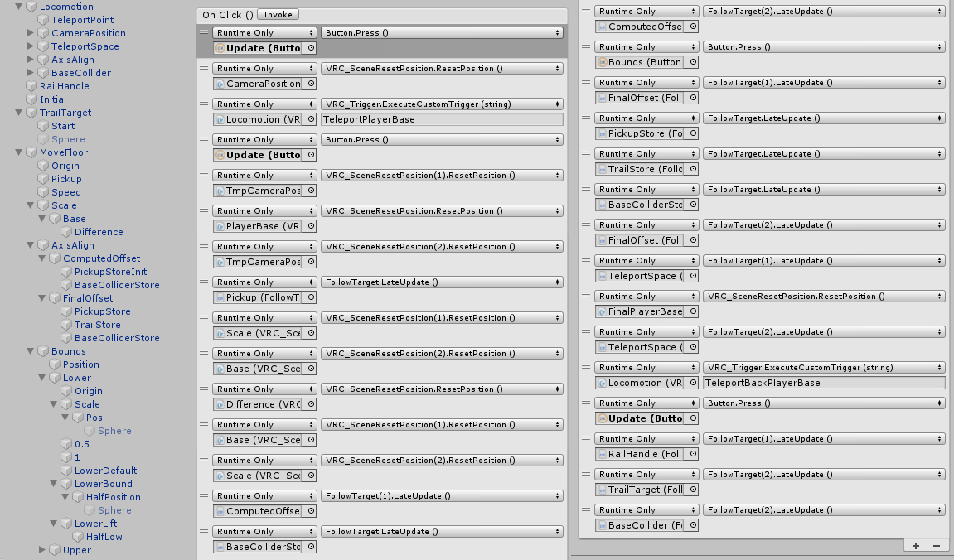954x560 pixels.
Task: Click the TeleportPoint cube icon
Action: [x=42, y=20]
